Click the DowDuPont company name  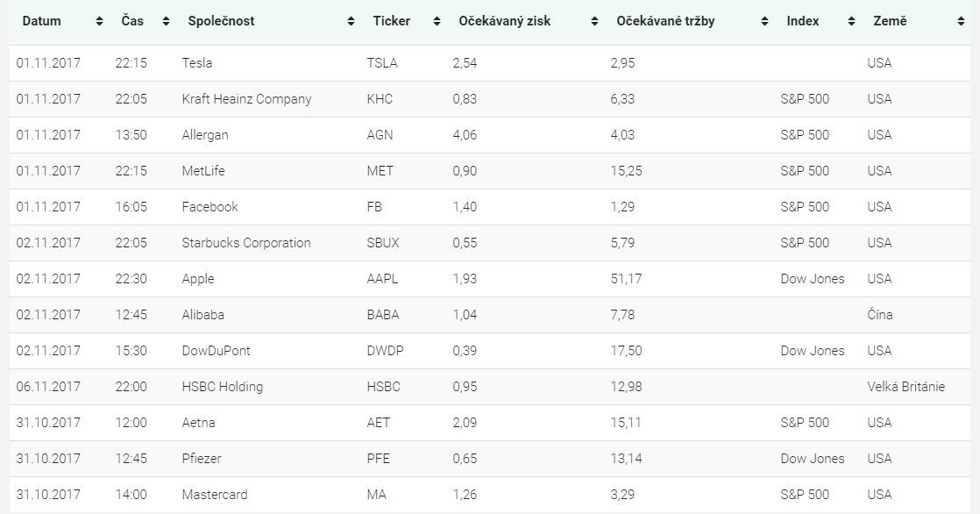click(217, 351)
